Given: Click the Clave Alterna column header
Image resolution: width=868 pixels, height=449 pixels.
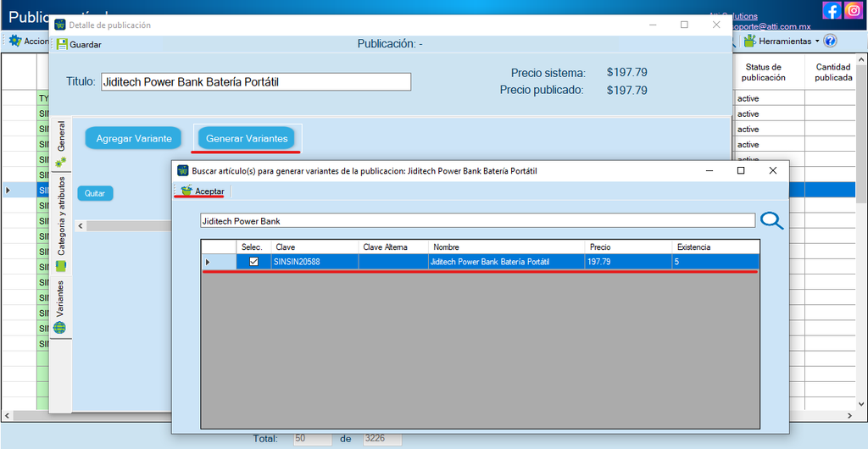Looking at the screenshot, I should (393, 247).
